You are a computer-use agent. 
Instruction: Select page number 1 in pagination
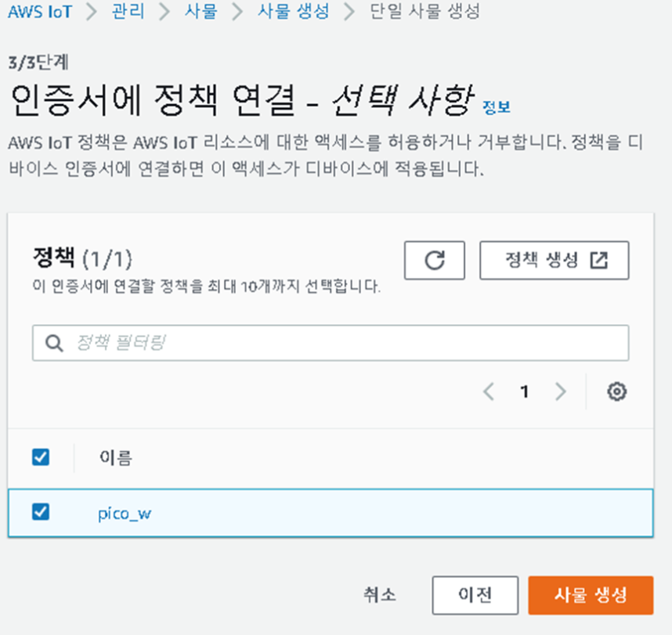(524, 391)
